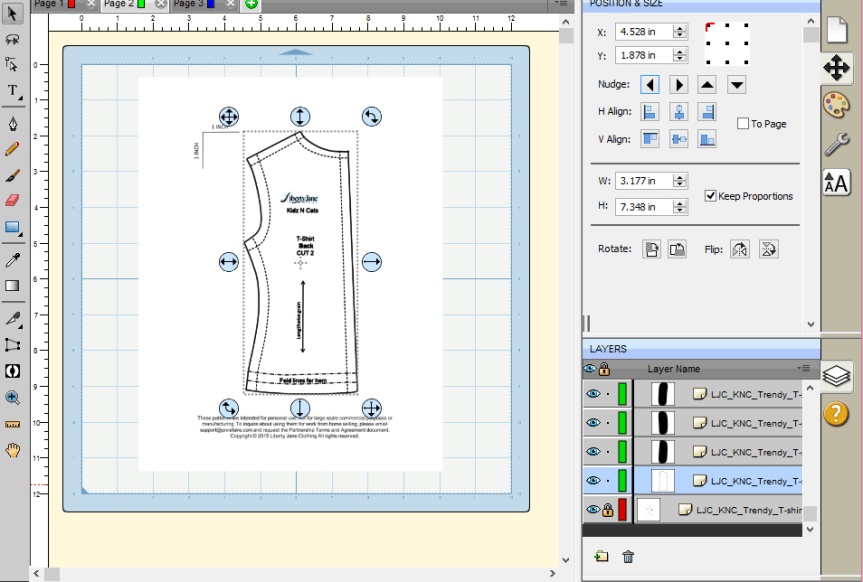
Task: Hide the highlighted LJC_KNC_Trendy layer
Action: pos(592,480)
